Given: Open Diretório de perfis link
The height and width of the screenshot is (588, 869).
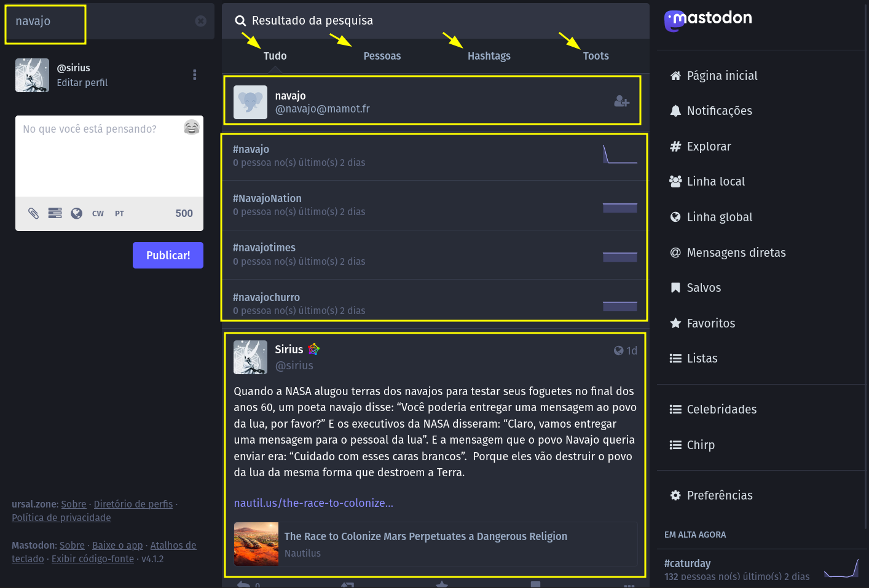Looking at the screenshot, I should coord(133,504).
